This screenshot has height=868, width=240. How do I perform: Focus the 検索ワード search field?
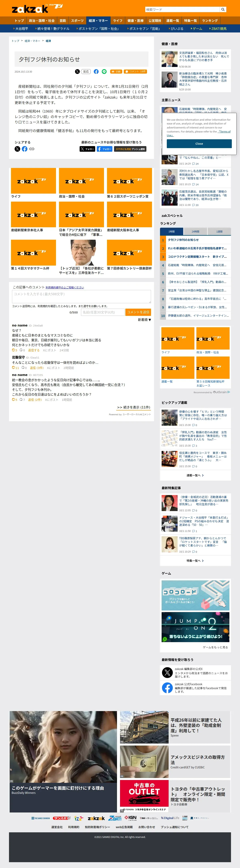[x=183, y=9]
